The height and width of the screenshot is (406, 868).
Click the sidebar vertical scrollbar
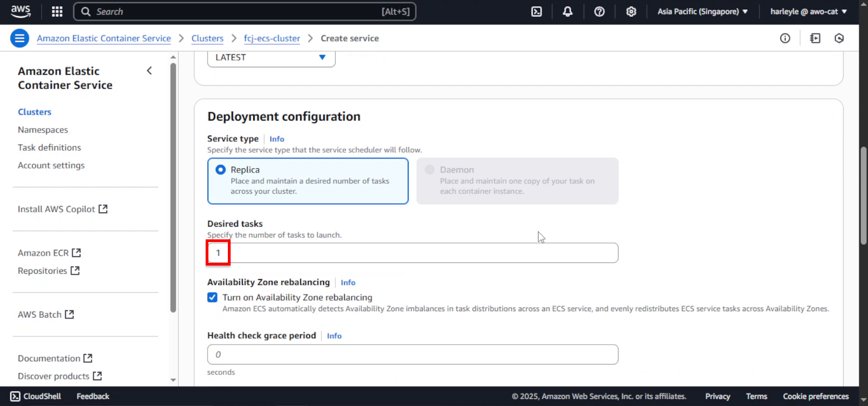pyautogui.click(x=173, y=187)
